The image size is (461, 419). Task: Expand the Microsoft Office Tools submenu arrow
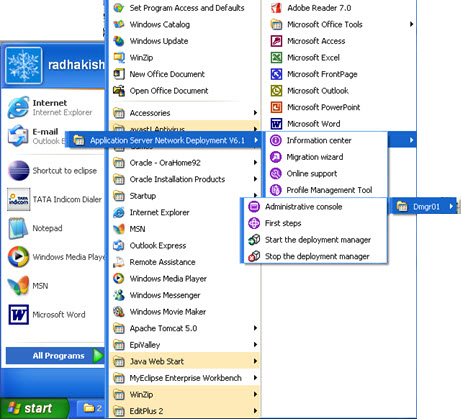(x=411, y=24)
